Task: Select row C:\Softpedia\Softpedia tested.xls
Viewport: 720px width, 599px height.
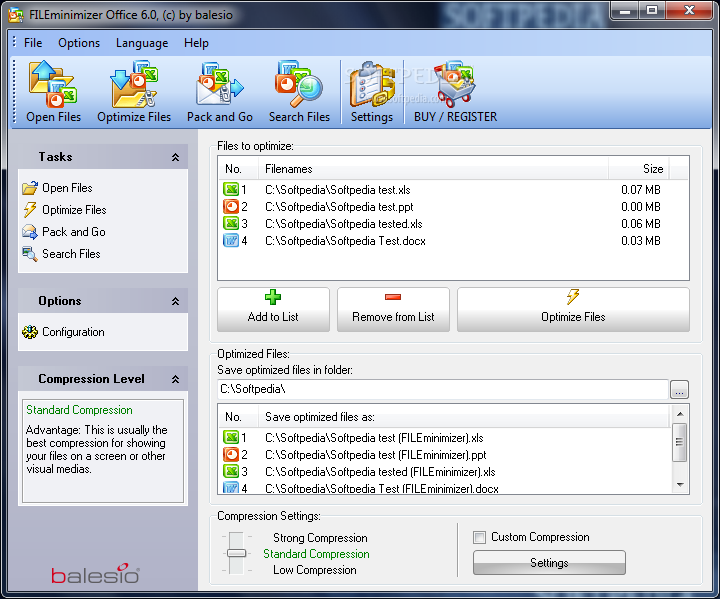Action: pos(453,223)
